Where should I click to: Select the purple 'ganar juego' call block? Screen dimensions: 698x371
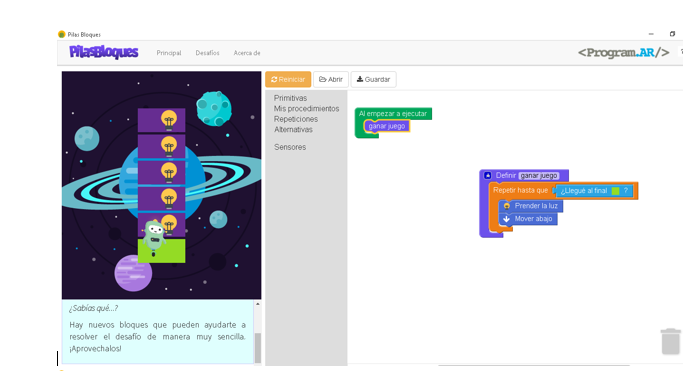pos(386,126)
